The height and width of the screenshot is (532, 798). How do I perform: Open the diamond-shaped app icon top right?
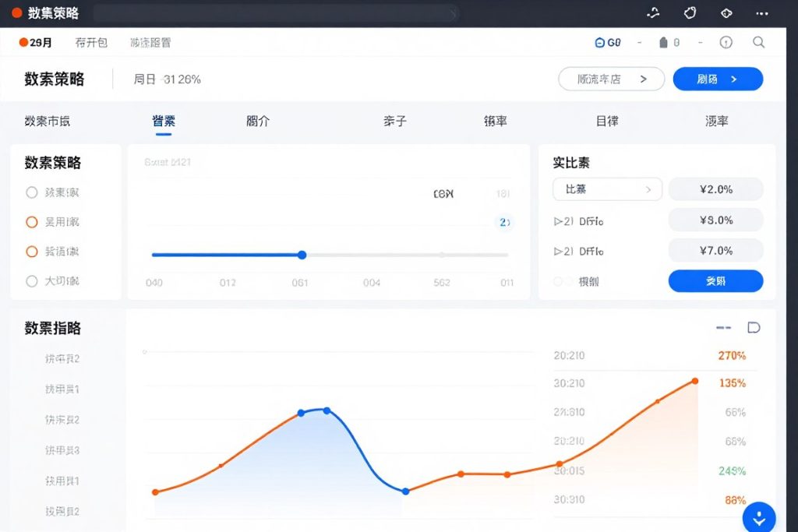[x=726, y=12]
